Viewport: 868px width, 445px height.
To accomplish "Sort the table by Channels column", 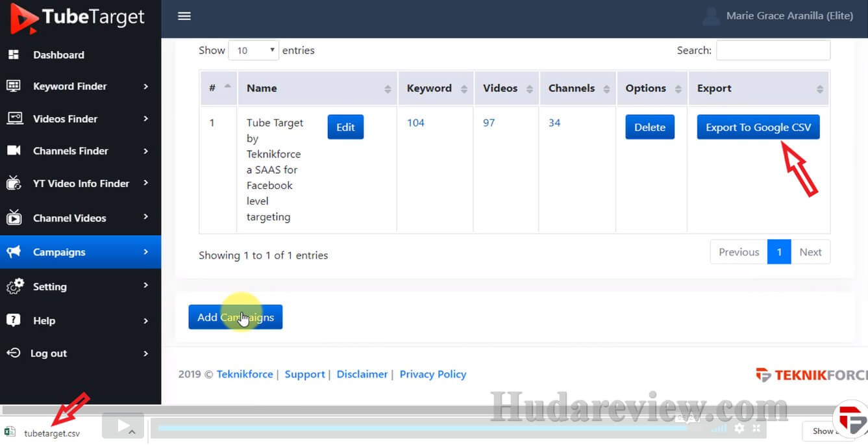I will 606,89.
